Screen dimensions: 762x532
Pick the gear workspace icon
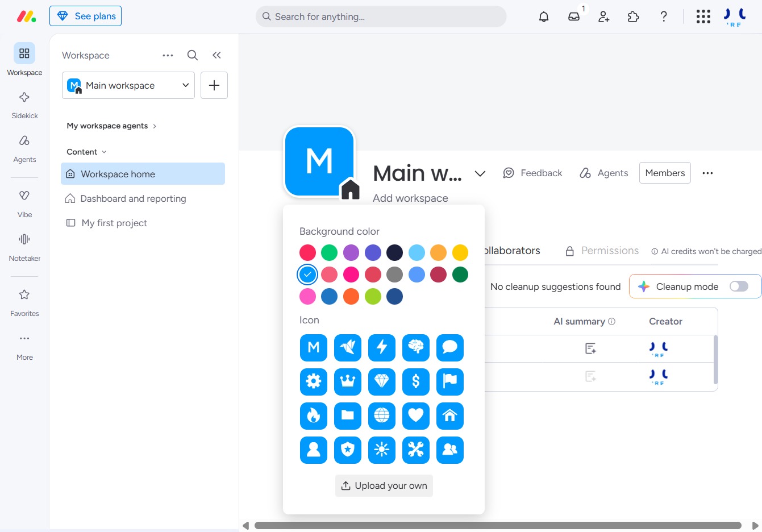click(314, 381)
